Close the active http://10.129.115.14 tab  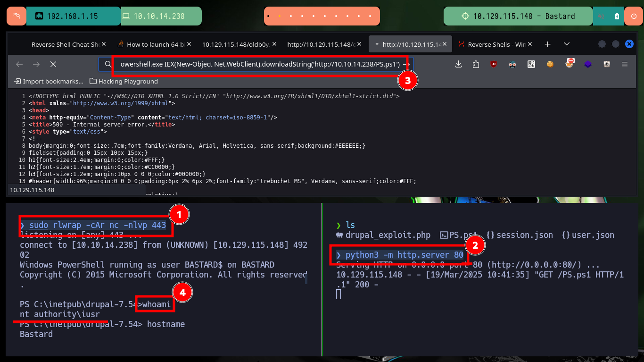pyautogui.click(x=445, y=44)
